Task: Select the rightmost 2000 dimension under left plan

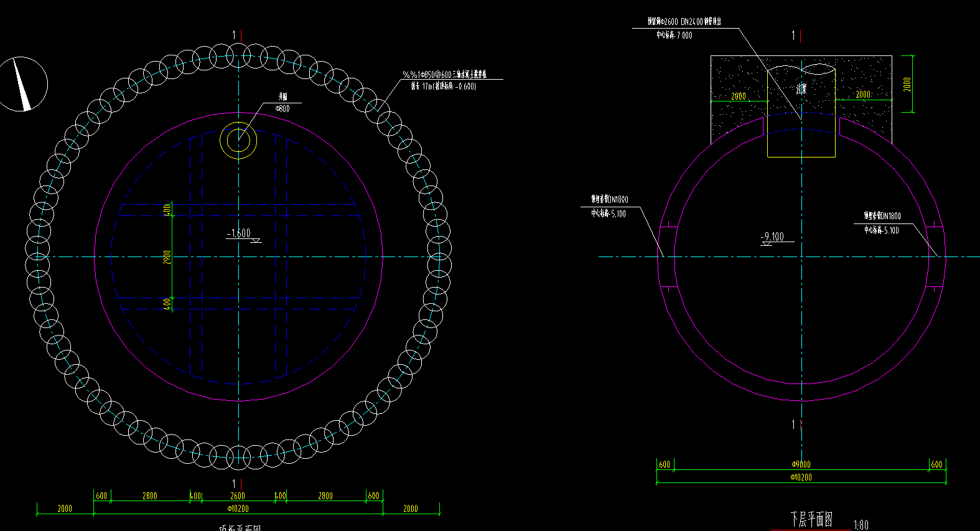Action: coord(411,509)
